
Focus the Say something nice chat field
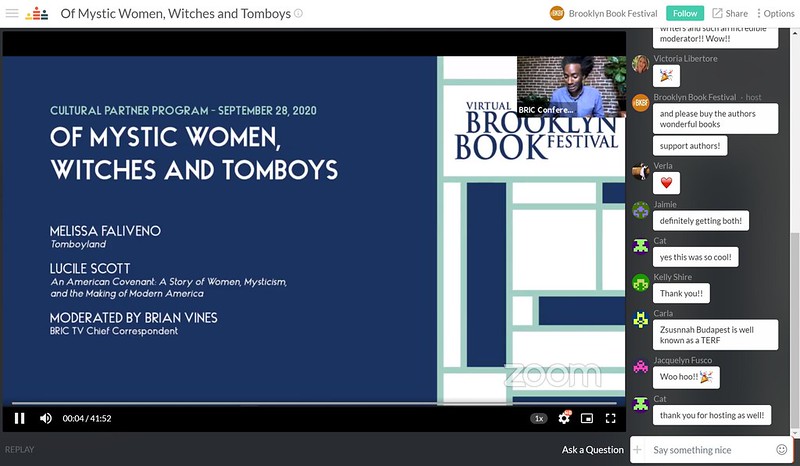[712, 450]
